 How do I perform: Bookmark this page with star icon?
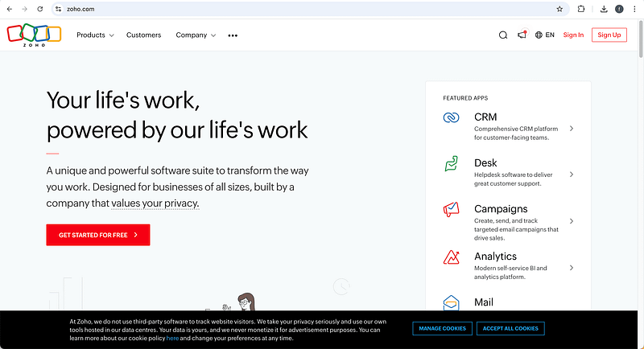559,9
